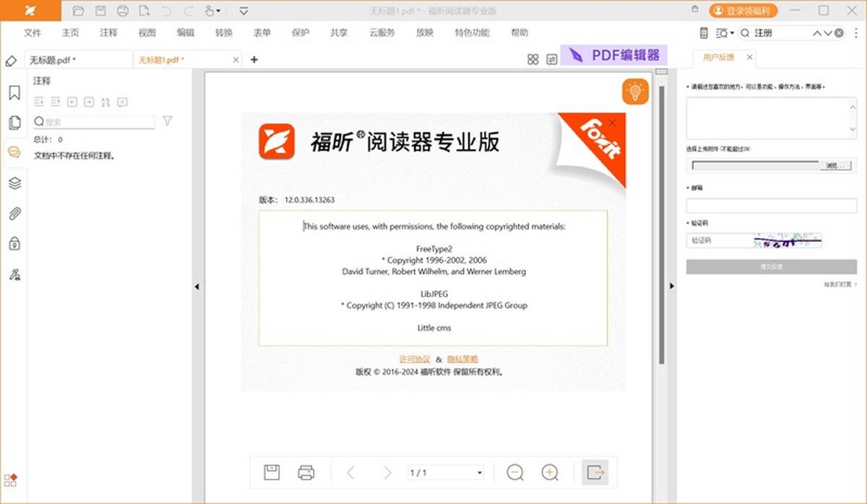Image resolution: width=867 pixels, height=504 pixels.
Task: Click the thumbnail grid view icon
Action: tap(533, 60)
